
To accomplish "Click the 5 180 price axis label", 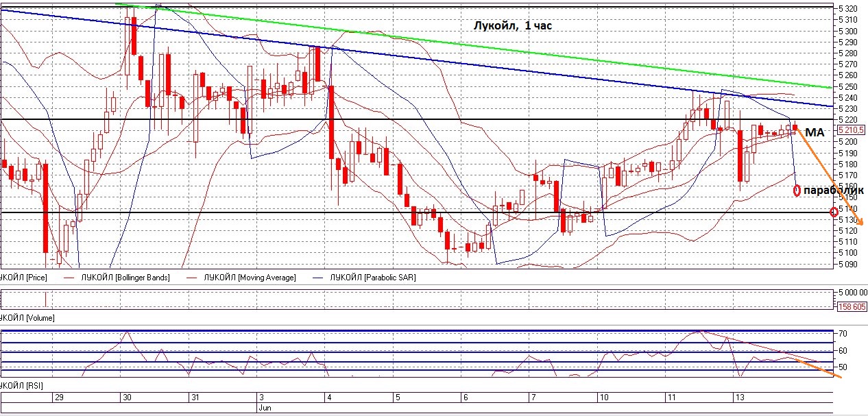I will pyautogui.click(x=848, y=164).
